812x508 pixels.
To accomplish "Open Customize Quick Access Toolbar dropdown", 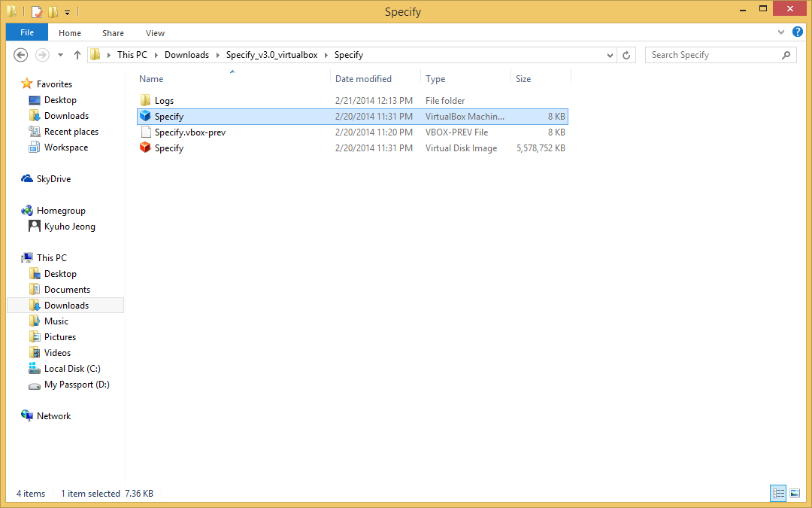I will (68, 13).
